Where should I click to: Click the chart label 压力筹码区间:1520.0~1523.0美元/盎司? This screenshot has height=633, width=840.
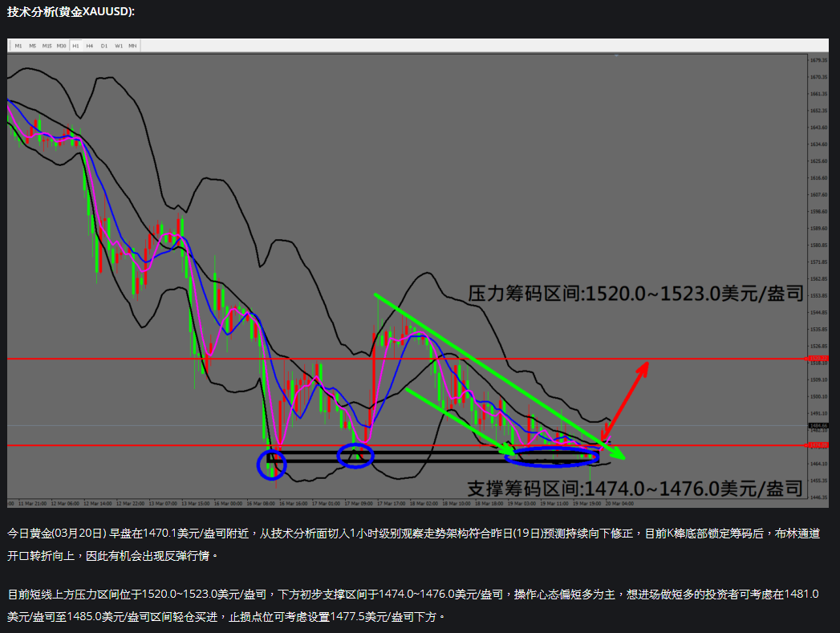[x=636, y=294]
